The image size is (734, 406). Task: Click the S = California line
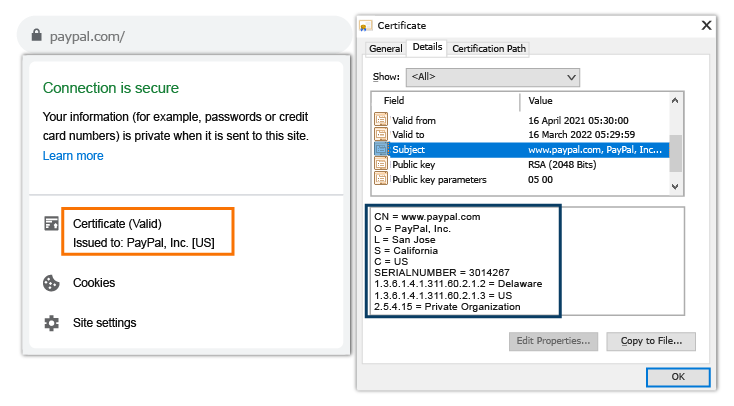point(406,251)
